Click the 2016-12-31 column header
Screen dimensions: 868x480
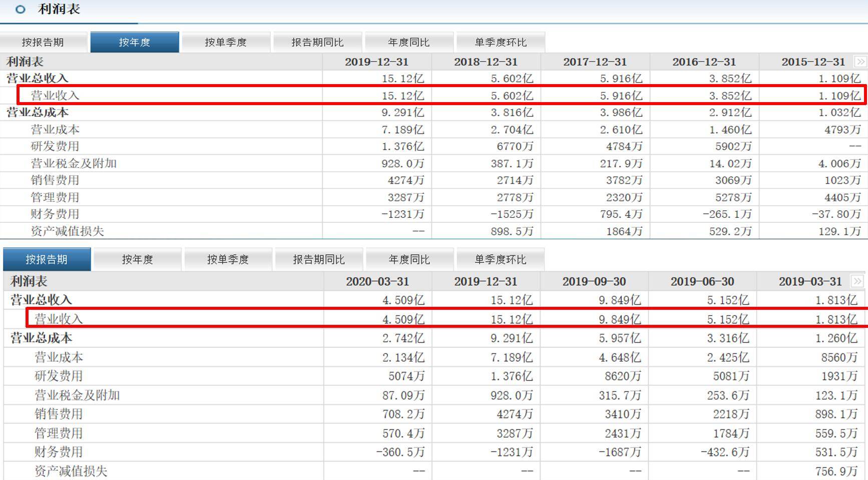704,62
